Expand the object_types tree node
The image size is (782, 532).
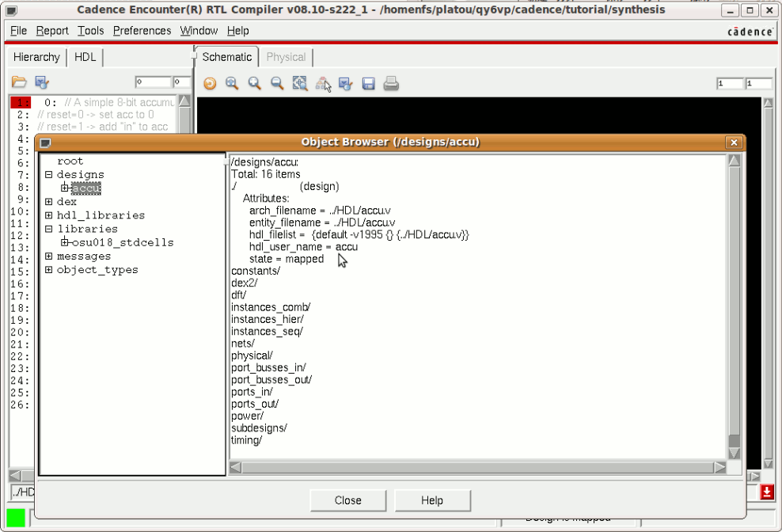(48, 269)
